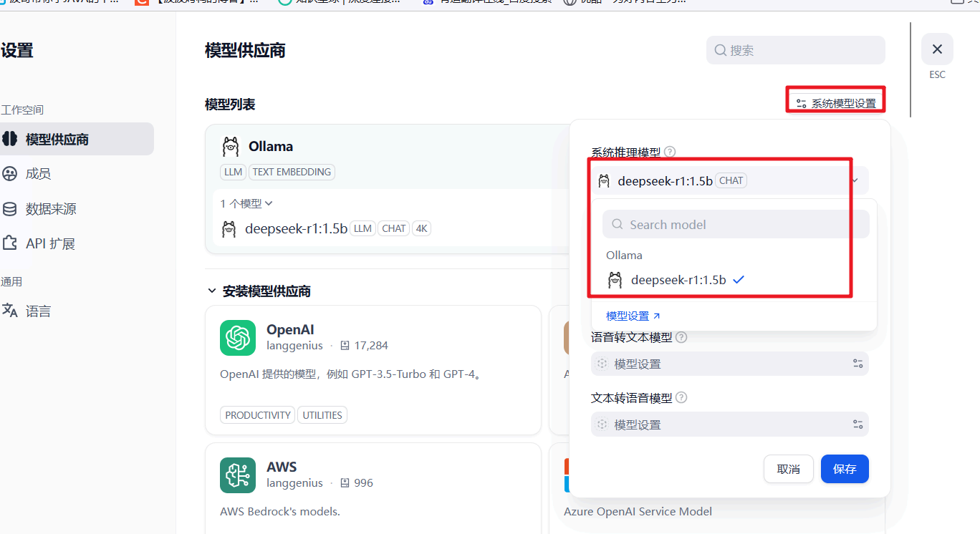Click sliders icon in 文本转语音模型 selector
Screen dimensions: 980x534
[857, 424]
